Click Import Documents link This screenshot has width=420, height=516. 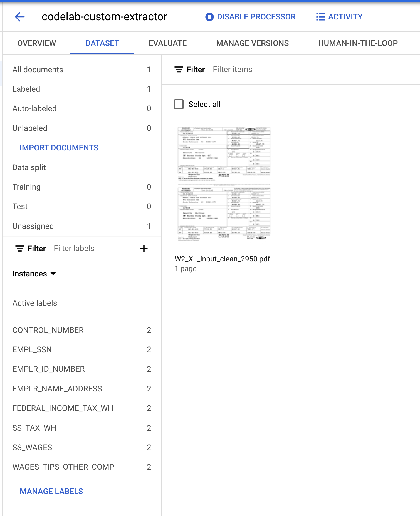click(59, 148)
